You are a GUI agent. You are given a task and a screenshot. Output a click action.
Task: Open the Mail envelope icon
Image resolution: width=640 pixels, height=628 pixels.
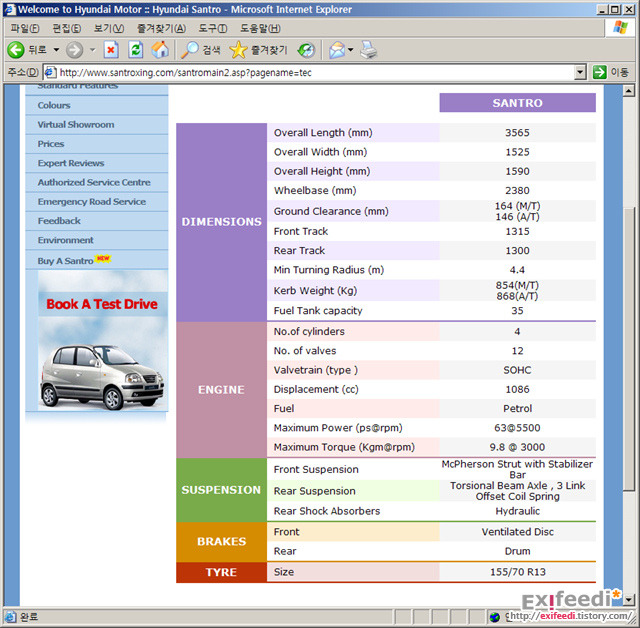pyautogui.click(x=337, y=50)
